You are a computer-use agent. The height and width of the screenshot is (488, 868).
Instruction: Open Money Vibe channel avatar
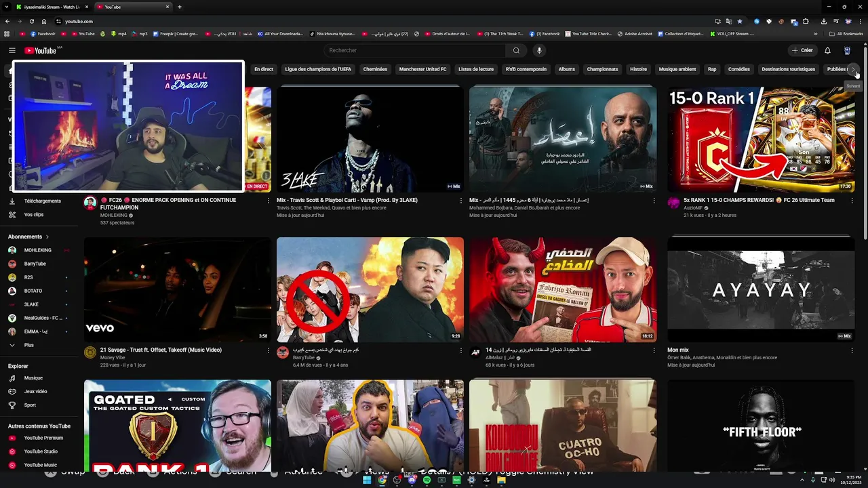click(90, 352)
